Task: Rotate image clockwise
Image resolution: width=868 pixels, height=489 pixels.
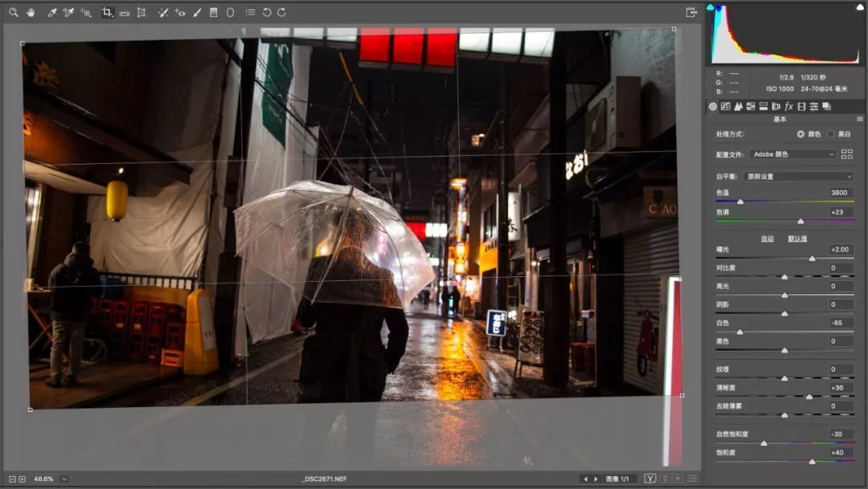Action: pyautogui.click(x=282, y=12)
